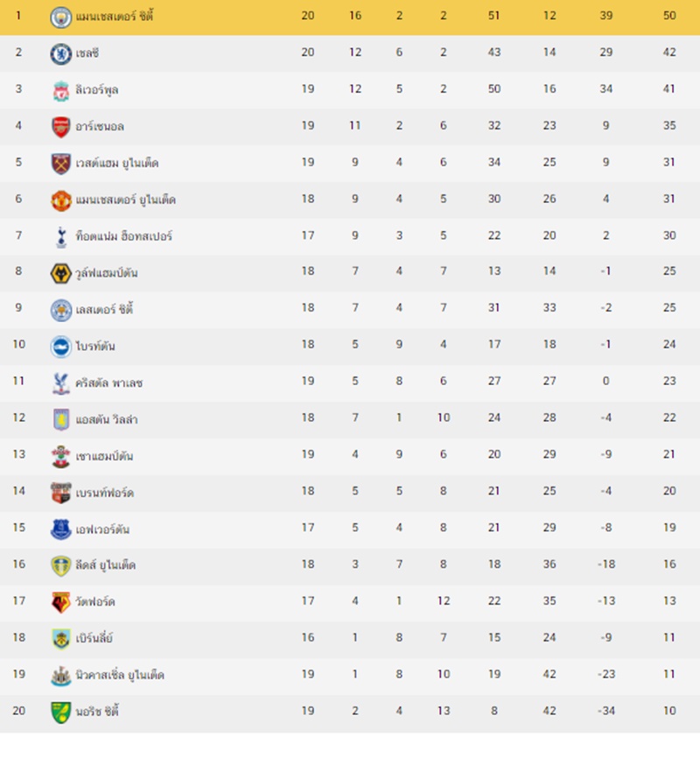The width and height of the screenshot is (700, 764).
Task: Click the West Ham United crest
Action: [x=61, y=164]
